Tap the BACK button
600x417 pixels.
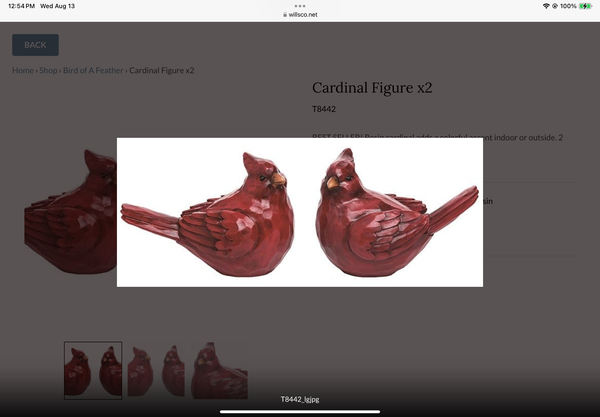tap(35, 45)
